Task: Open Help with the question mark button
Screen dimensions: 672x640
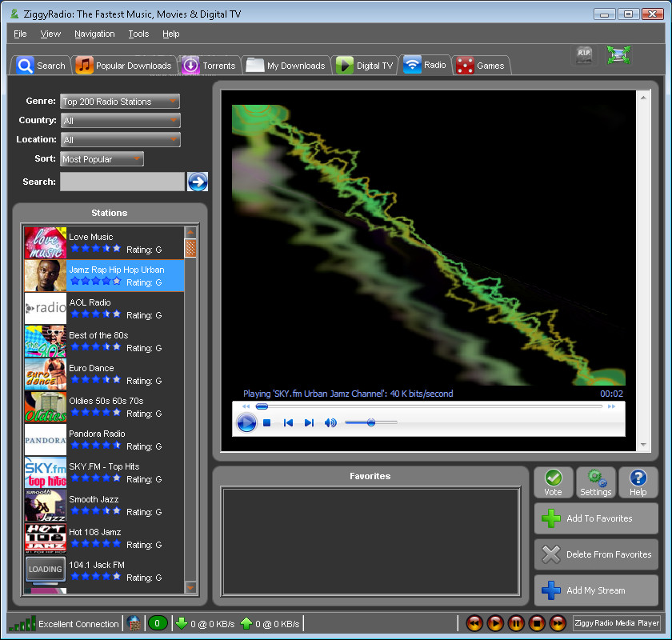Action: point(638,482)
